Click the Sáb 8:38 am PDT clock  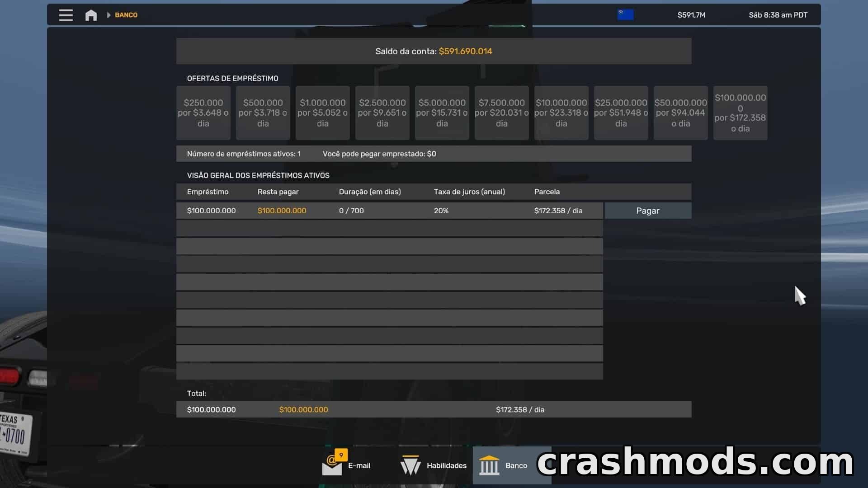click(x=778, y=15)
